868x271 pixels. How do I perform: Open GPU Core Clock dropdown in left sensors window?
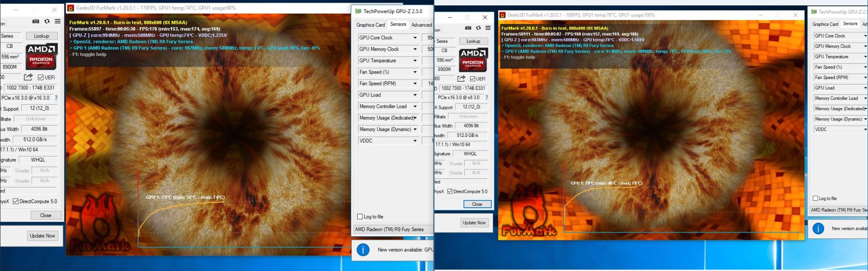(388, 37)
